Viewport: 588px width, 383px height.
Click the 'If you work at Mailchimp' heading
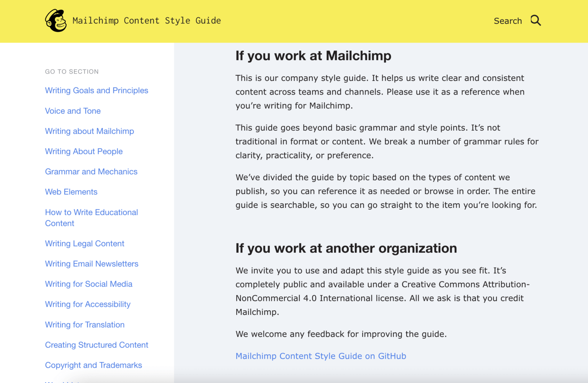pos(313,56)
